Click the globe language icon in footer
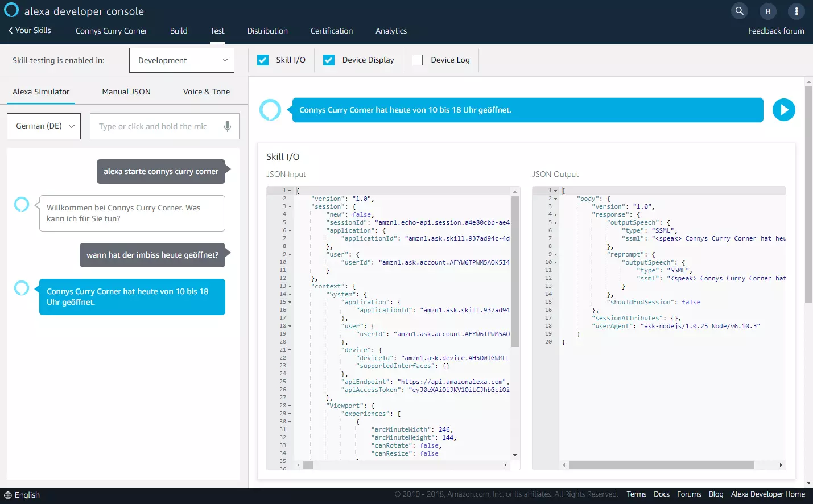The height and width of the screenshot is (504, 813). point(7,495)
